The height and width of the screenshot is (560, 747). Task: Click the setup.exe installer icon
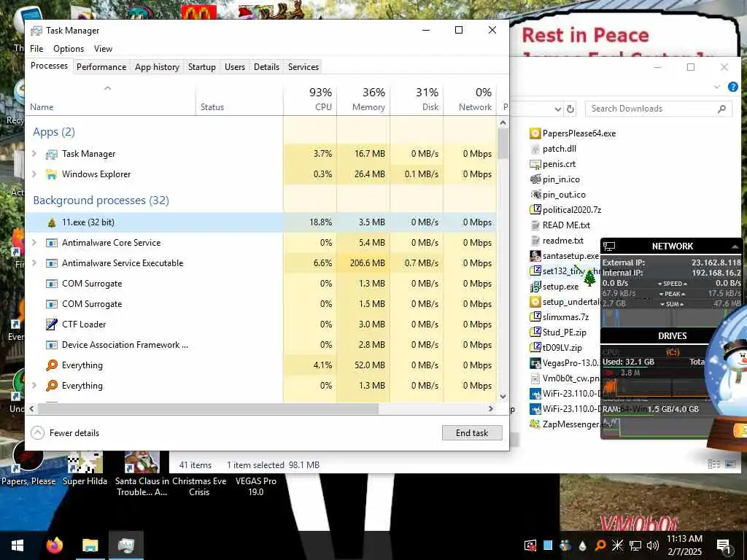[535, 286]
